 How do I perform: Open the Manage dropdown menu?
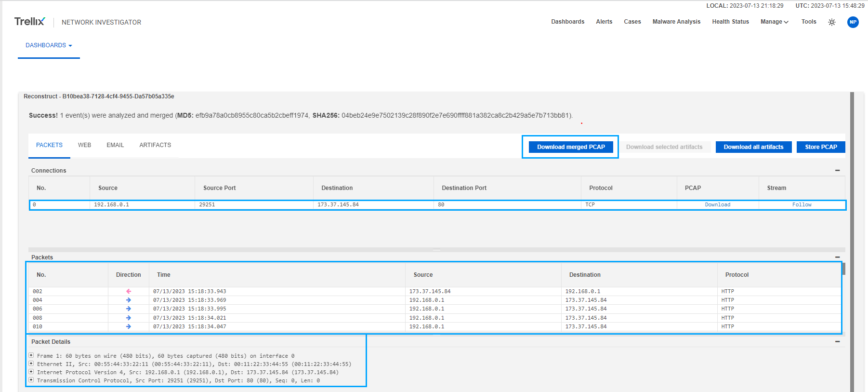point(774,22)
